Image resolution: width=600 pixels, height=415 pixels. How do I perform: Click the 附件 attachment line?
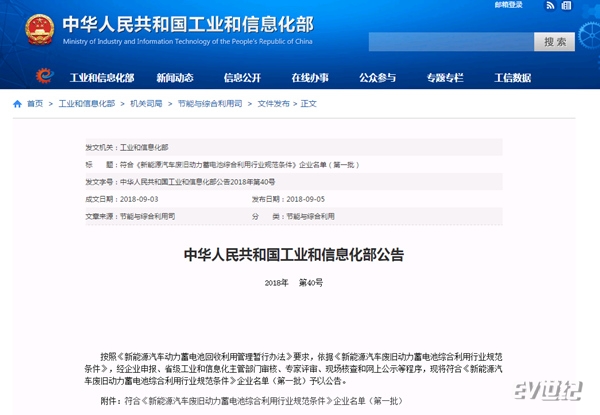(x=251, y=401)
